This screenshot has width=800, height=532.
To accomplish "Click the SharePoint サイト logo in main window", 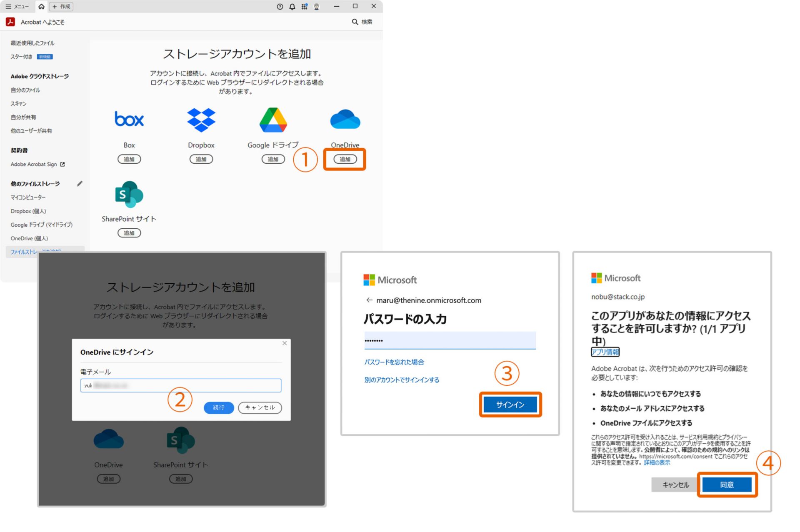I will [x=129, y=194].
